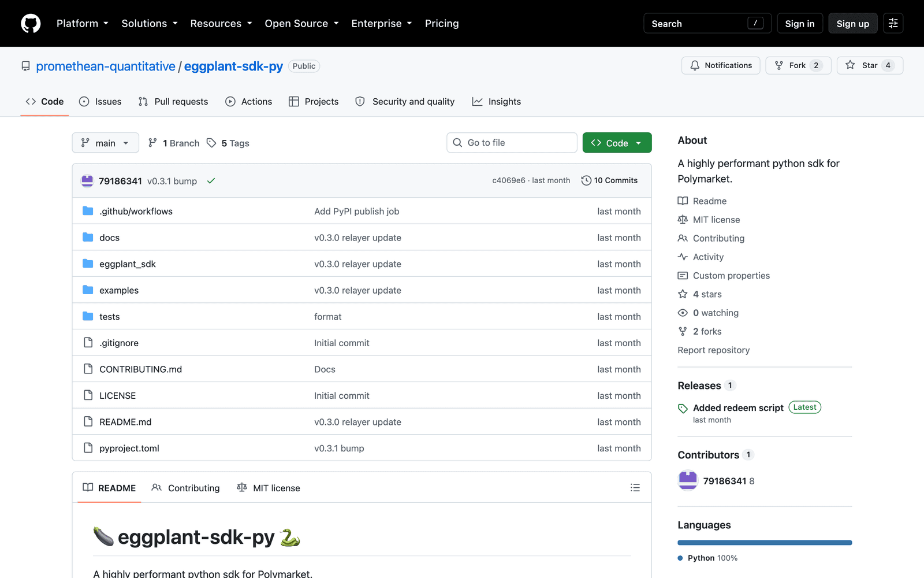Click the Search box in header

pyautogui.click(x=707, y=24)
